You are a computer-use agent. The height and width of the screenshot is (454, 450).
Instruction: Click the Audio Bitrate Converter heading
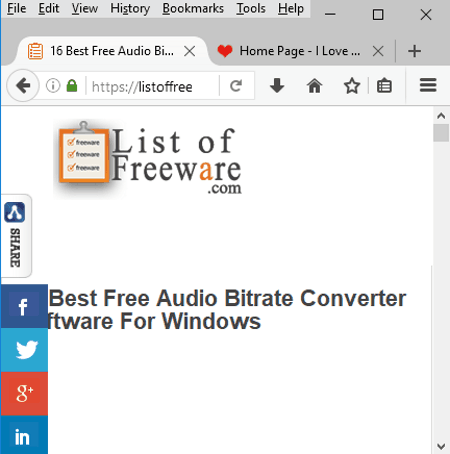pos(227,309)
